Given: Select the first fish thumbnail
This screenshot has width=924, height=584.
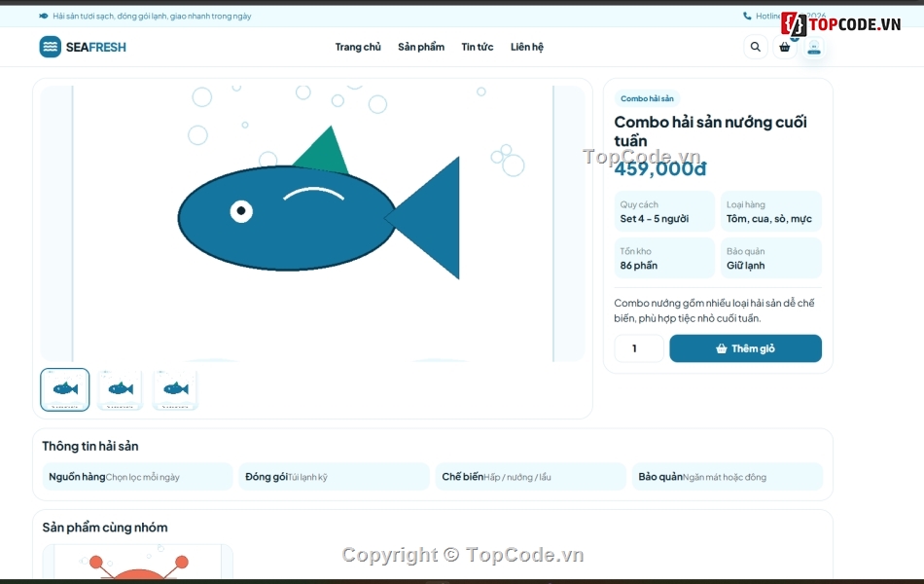Looking at the screenshot, I should pos(65,389).
